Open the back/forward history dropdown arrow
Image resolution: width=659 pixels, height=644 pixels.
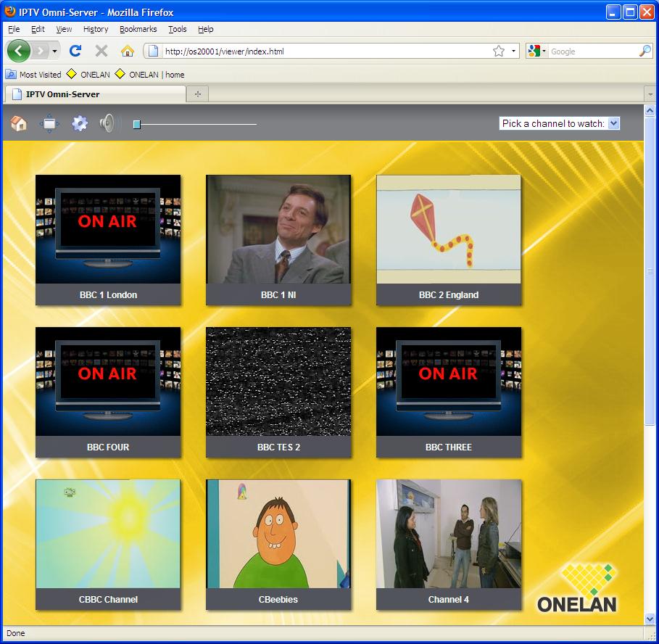tap(54, 51)
